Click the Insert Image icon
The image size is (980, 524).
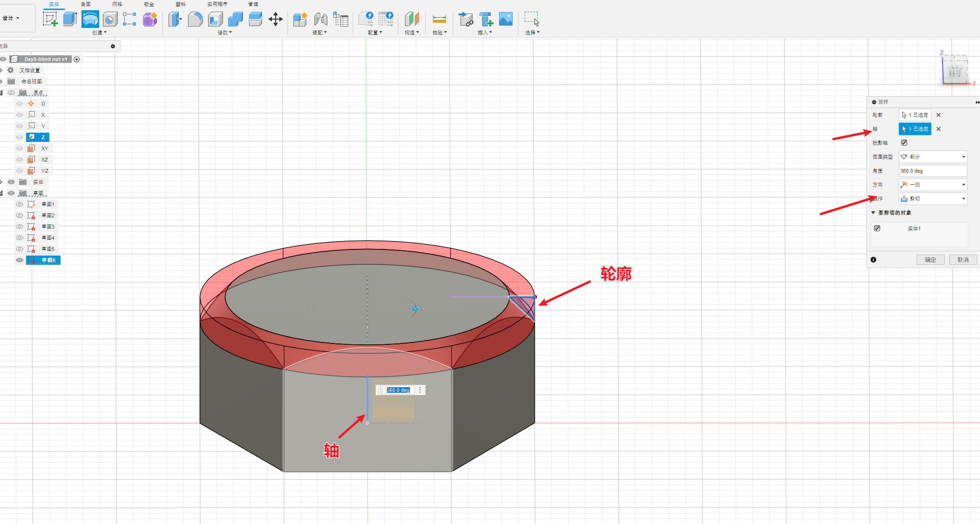point(506,19)
